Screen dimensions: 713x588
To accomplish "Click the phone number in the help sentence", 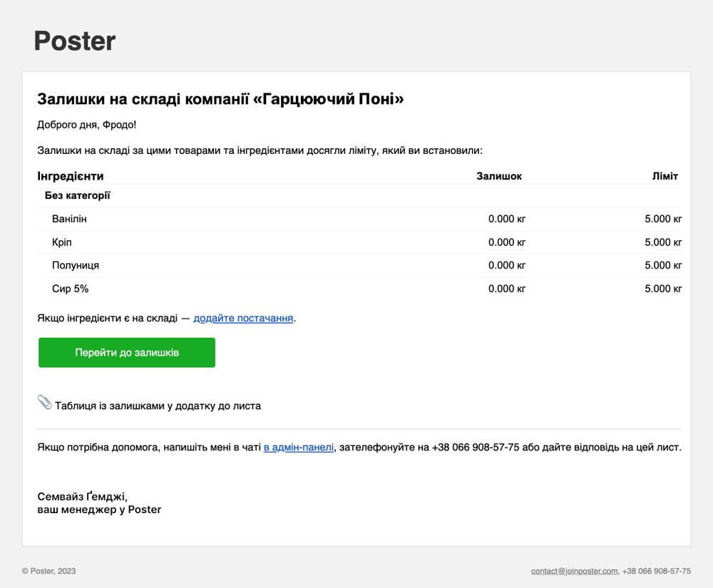I will click(476, 448).
